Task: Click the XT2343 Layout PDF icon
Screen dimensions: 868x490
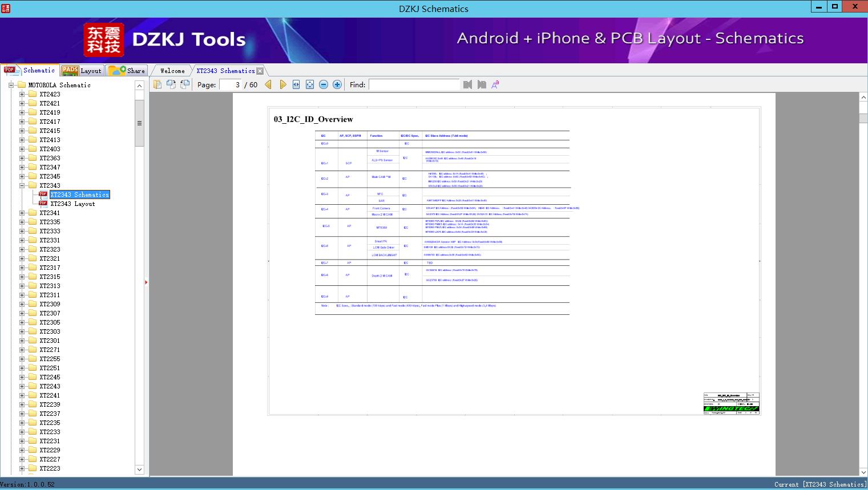Action: (x=43, y=203)
